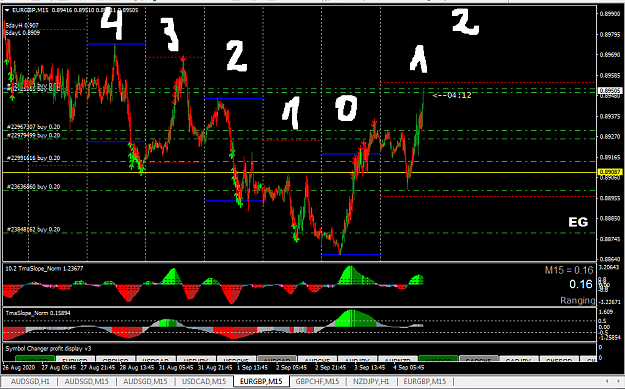
Task: Click the 0.88640 price scale value
Action: (x=610, y=259)
